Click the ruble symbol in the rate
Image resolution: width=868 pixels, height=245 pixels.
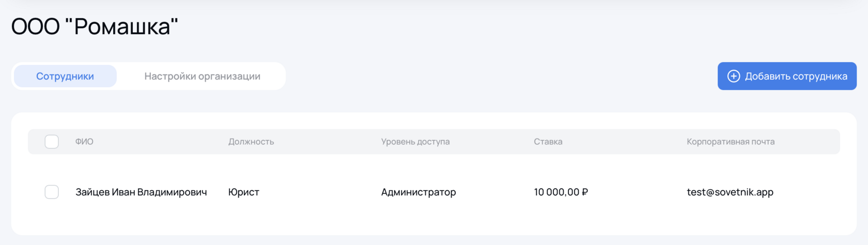(585, 192)
